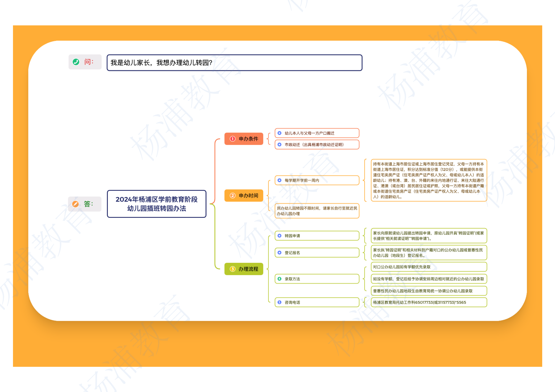Select node 每学期开学前一周内
The image size is (555, 392).
pos(317,180)
